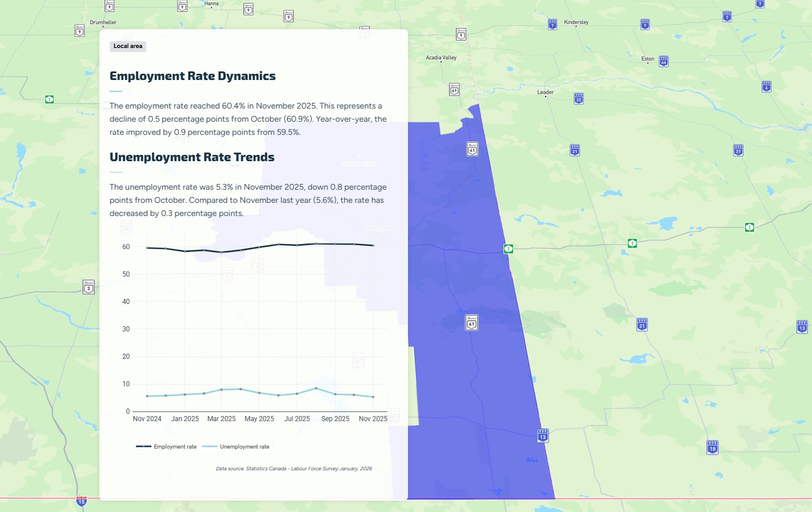The image size is (812, 512).
Task: Expand the Unemployment Rate Trends section
Action: point(192,157)
